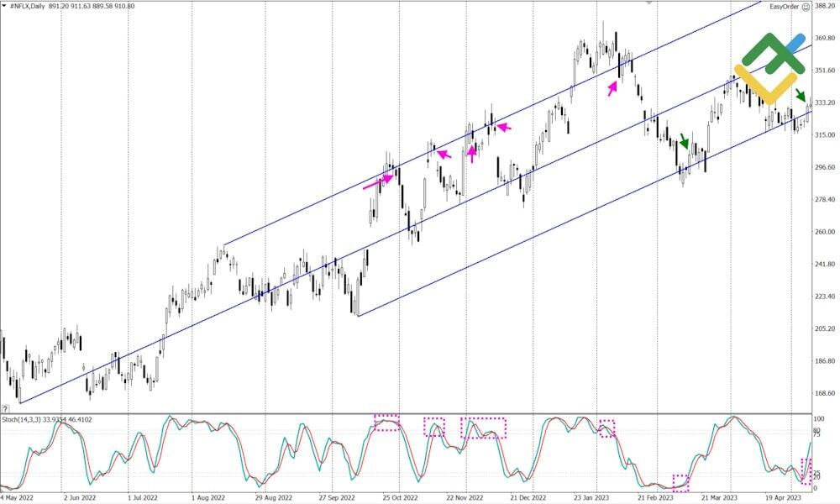The image size is (840, 504).
Task: Click the EasyOrder smiley face icon
Action: point(806,7)
